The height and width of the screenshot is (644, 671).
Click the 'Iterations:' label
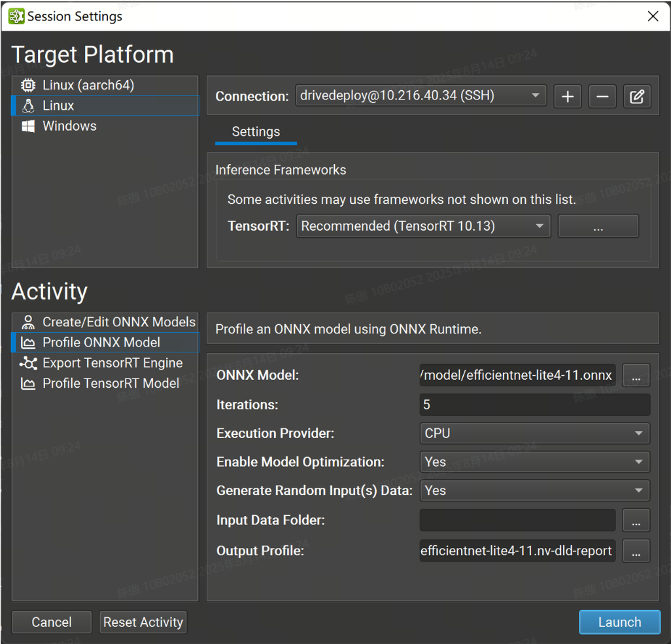247,405
